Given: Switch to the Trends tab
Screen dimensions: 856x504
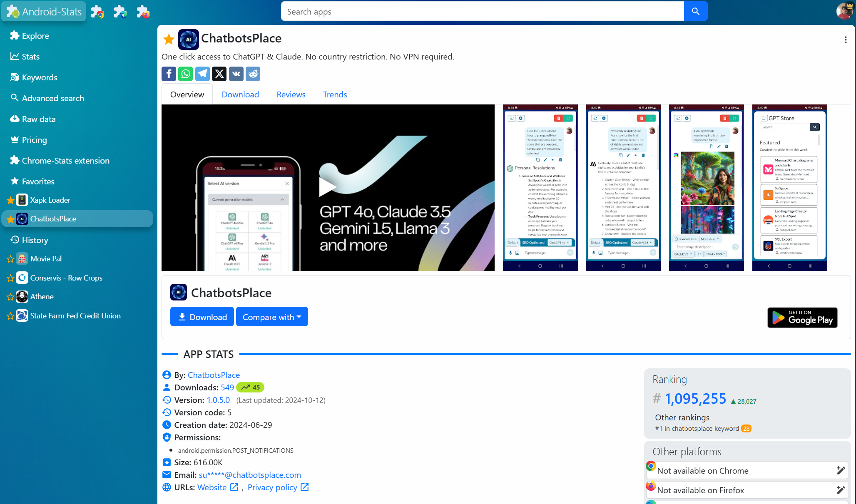Looking at the screenshot, I should 335,94.
